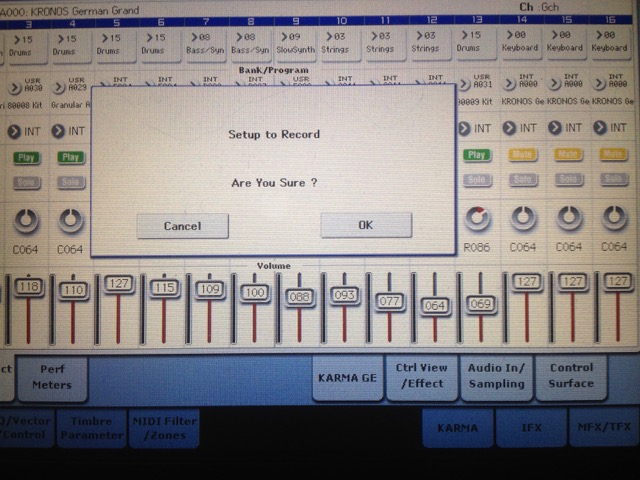Open the IFX page tab

pyautogui.click(x=531, y=427)
